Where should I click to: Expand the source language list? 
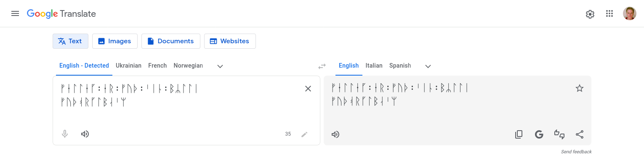[220, 66]
